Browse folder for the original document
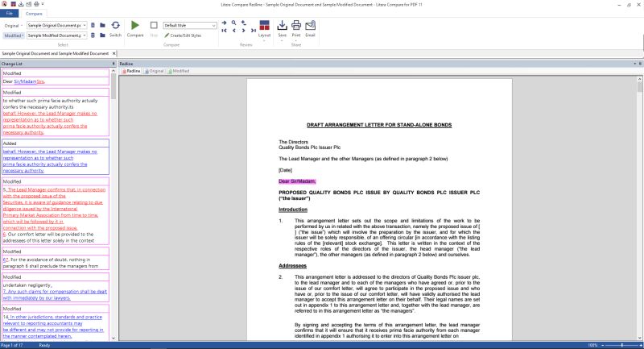The image size is (644, 349). coord(103,26)
